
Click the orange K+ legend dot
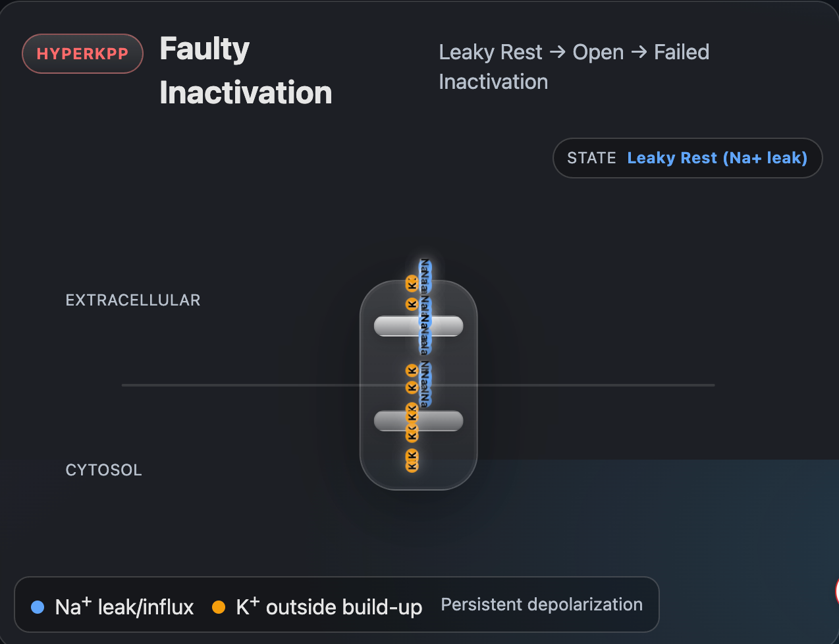click(x=219, y=607)
